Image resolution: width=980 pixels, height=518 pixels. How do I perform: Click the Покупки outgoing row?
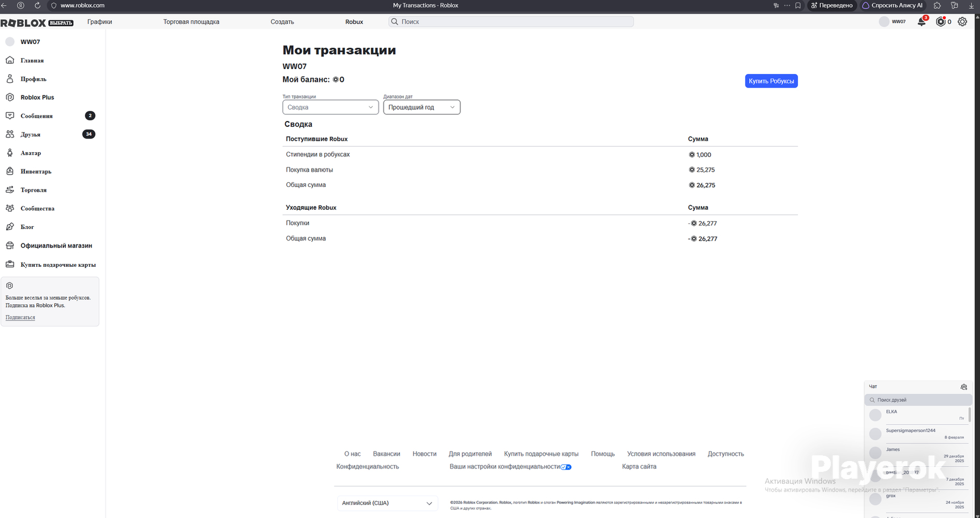[x=540, y=223]
